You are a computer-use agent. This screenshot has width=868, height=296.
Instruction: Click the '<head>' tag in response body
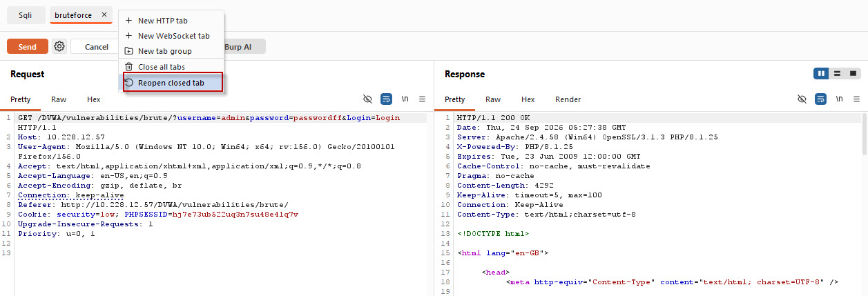coord(496,273)
